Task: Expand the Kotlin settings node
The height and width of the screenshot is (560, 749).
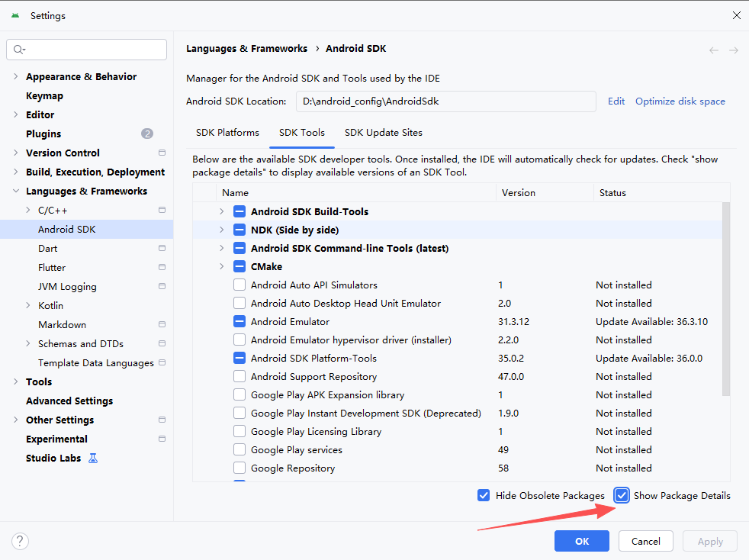Action: pyautogui.click(x=27, y=305)
